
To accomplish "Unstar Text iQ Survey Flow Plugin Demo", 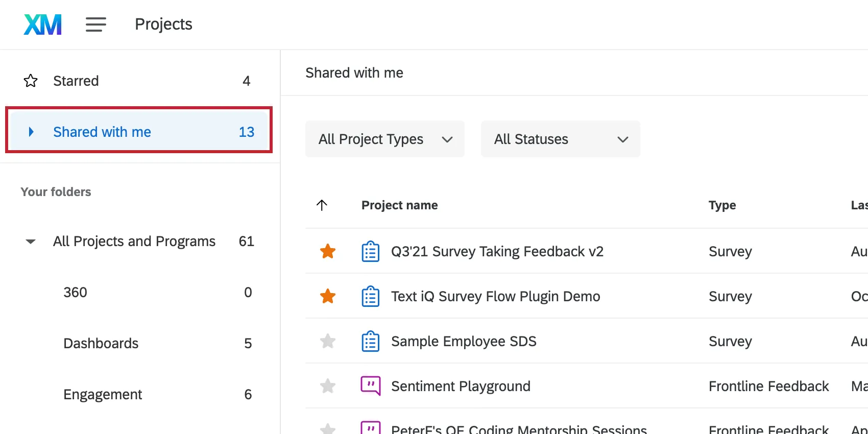I will (x=328, y=296).
